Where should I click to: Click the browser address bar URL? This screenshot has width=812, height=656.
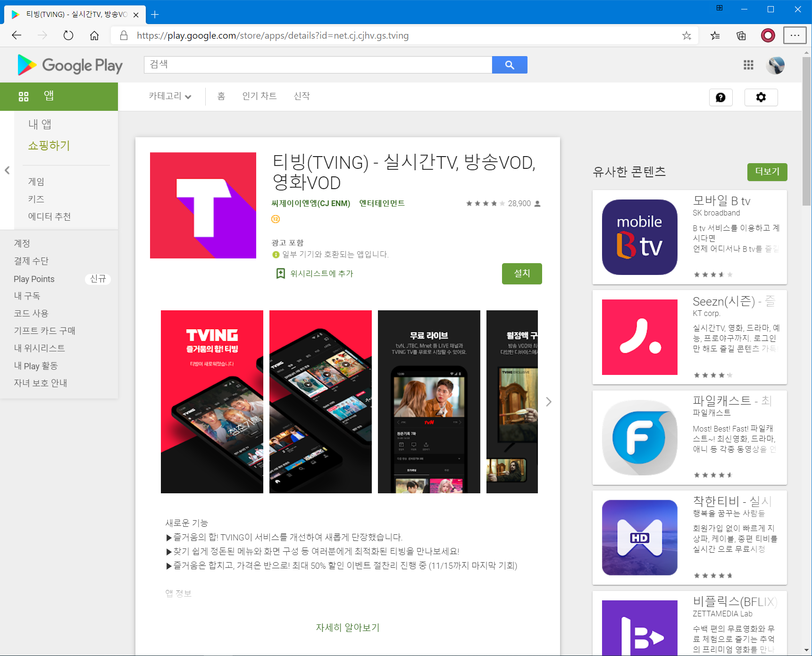[273, 35]
